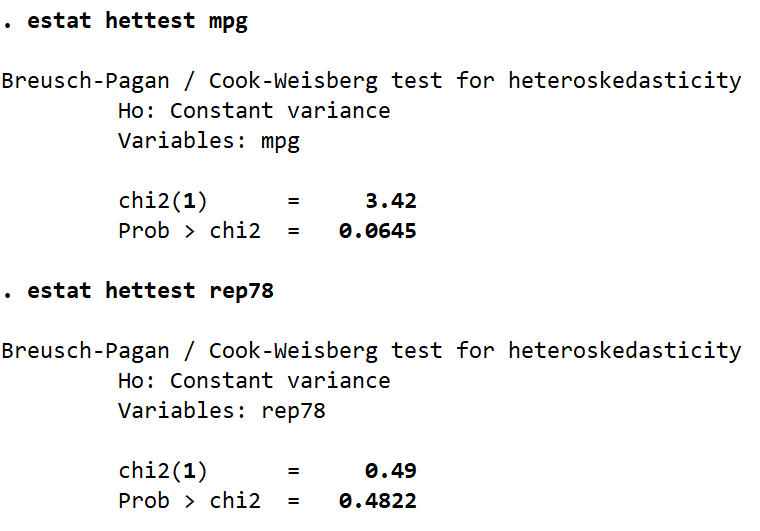This screenshot has height=531, width=760.
Task: Click the 'Variables: rep78' line
Action: coord(221,411)
